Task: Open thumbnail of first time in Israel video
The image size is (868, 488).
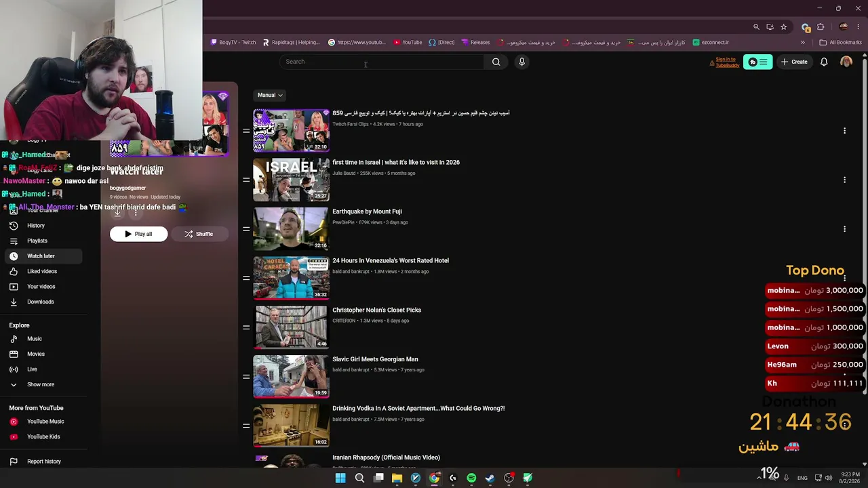Action: click(x=291, y=180)
